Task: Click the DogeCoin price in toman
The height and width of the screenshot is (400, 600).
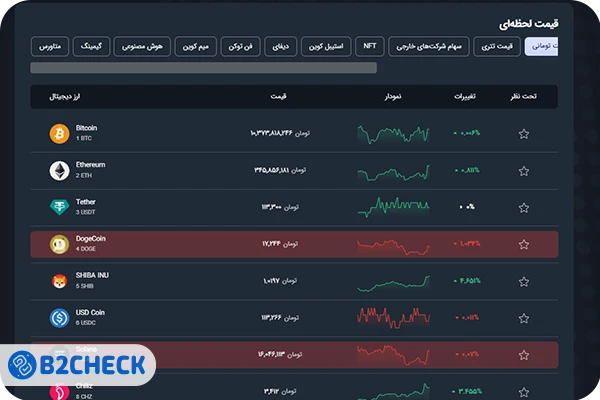Action: pyautogui.click(x=280, y=244)
